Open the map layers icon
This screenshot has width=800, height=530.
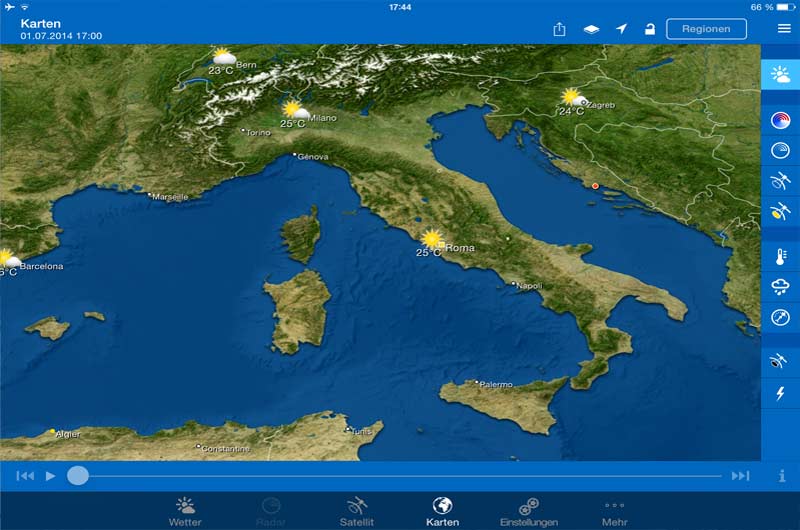[x=591, y=29]
